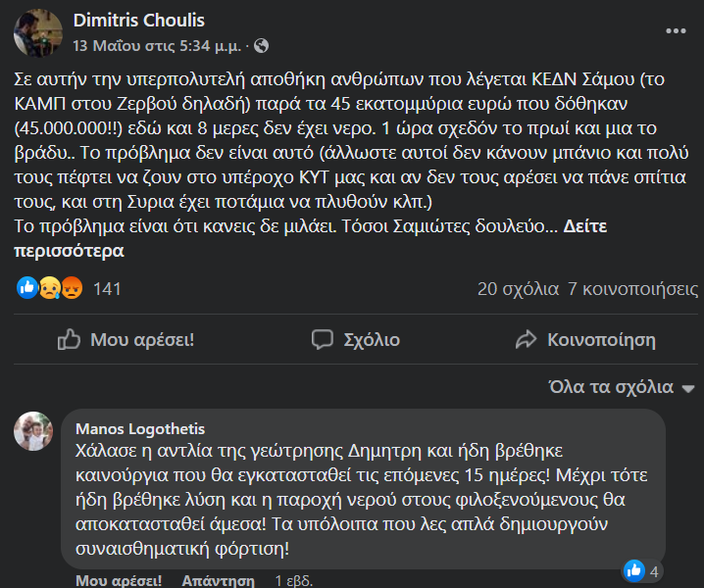Viewport: 704px width, 588px height.
Task: Click the globe public audience icon
Action: (261, 45)
